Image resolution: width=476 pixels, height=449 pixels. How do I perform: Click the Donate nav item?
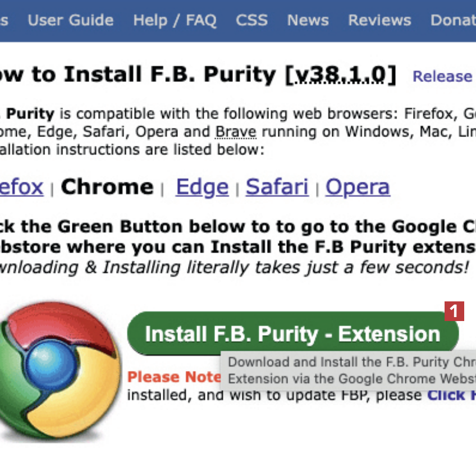click(452, 21)
